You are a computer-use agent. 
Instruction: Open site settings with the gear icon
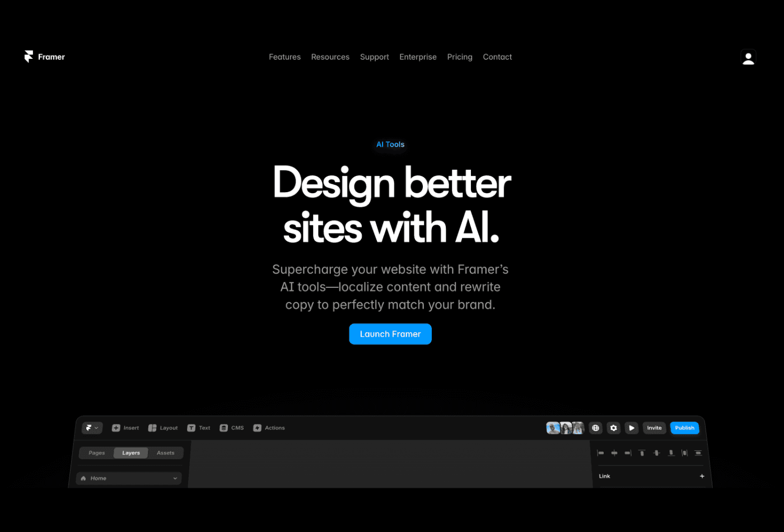point(614,428)
